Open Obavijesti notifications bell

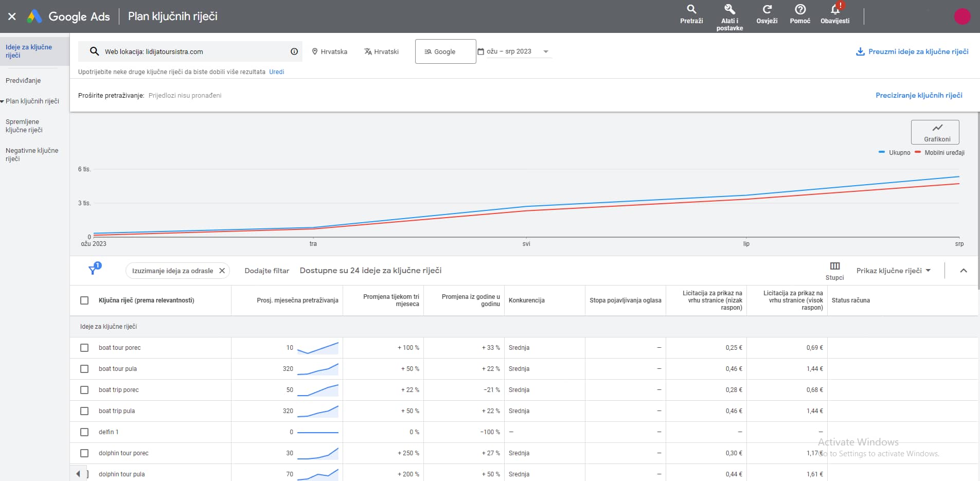tap(835, 14)
